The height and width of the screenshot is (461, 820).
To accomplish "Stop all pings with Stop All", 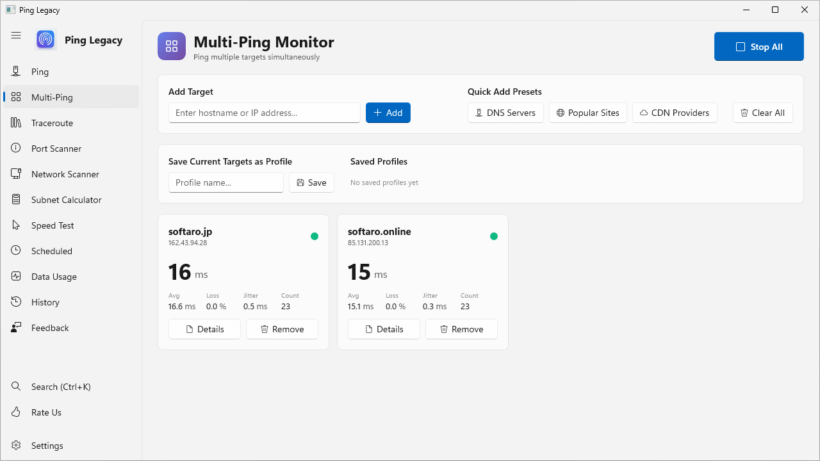I will tap(758, 47).
